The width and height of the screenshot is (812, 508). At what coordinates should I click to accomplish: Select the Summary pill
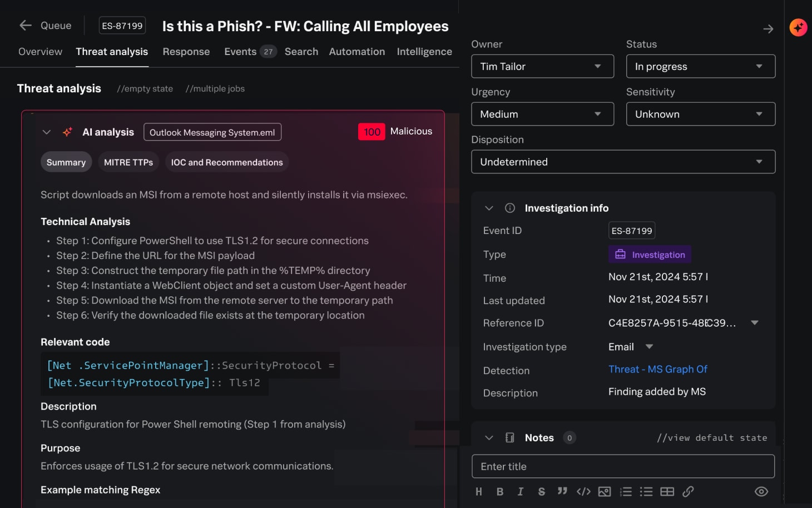[x=66, y=162]
